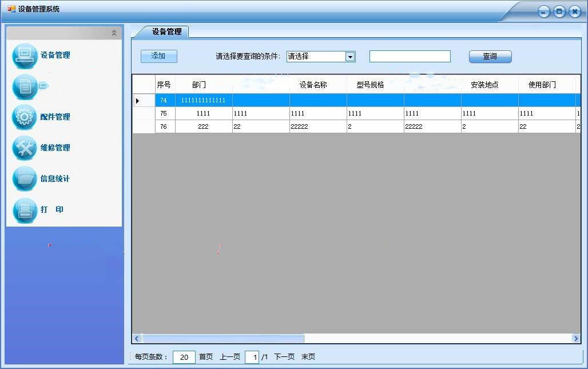The width and height of the screenshot is (588, 369).
Task: Click the 添加 button
Action: (158, 56)
